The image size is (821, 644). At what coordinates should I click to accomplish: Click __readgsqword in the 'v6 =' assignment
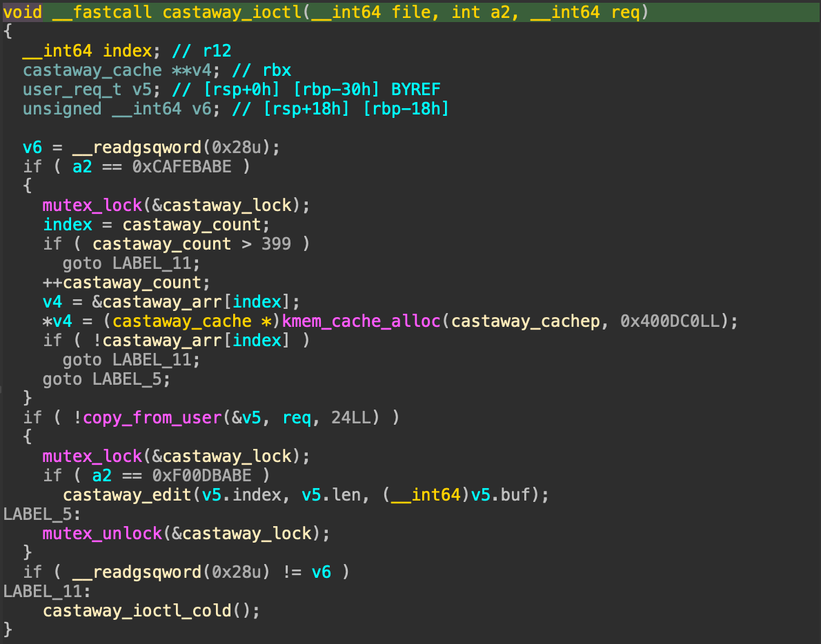coord(137,148)
